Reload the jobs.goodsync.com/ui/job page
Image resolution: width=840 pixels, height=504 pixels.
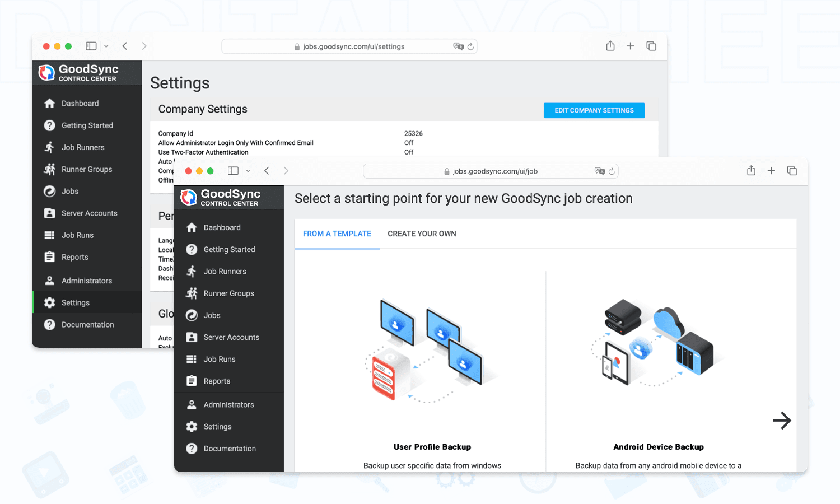click(612, 171)
